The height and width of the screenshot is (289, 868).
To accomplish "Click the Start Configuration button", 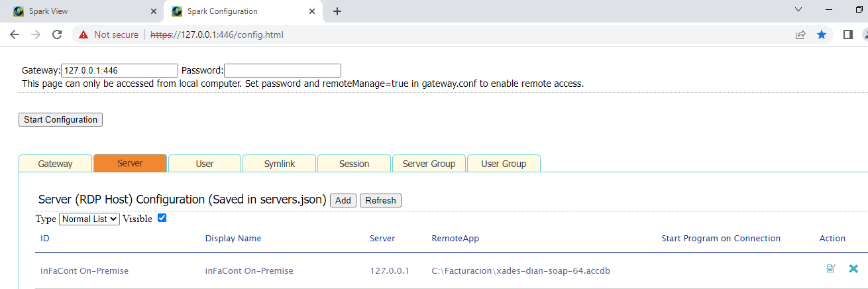I will (60, 120).
